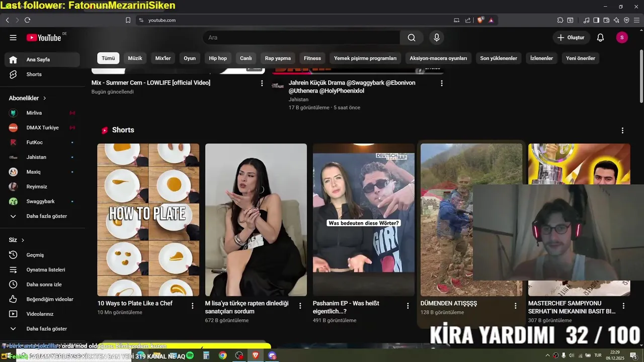Open options for M lisa'ya türkçe rapten short

point(300,306)
